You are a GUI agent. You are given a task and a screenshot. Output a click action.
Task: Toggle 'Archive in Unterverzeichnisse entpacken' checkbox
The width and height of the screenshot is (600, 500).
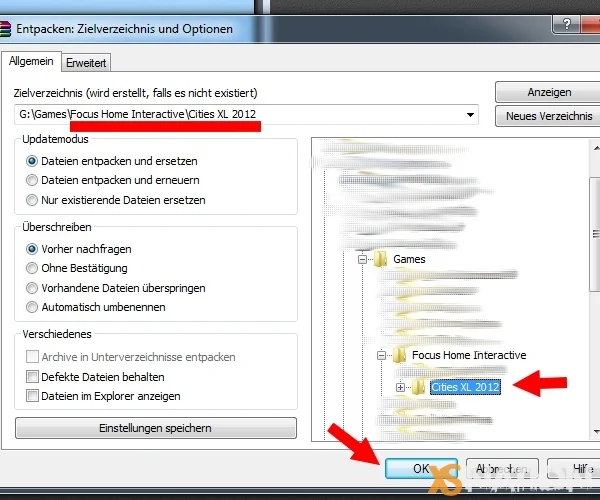32,357
